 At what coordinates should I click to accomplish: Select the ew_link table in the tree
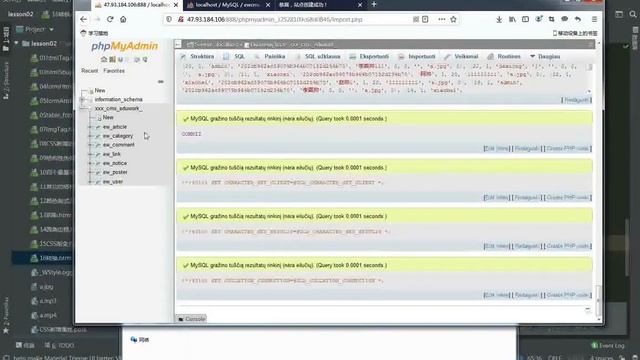coord(111,154)
